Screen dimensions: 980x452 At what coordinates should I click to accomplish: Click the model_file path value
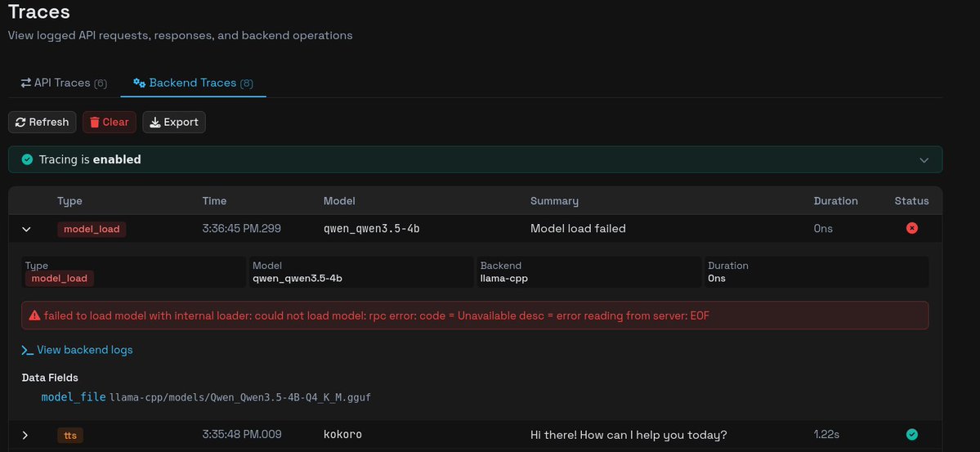click(x=240, y=397)
